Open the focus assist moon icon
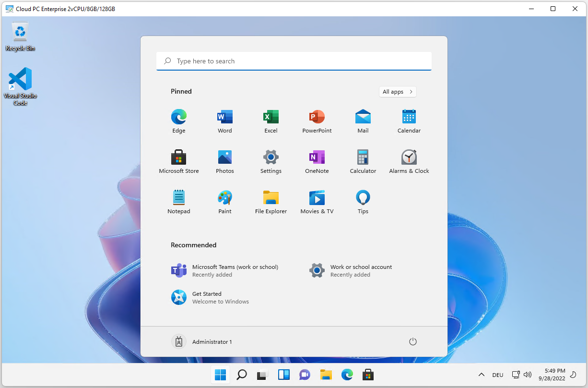 573,375
